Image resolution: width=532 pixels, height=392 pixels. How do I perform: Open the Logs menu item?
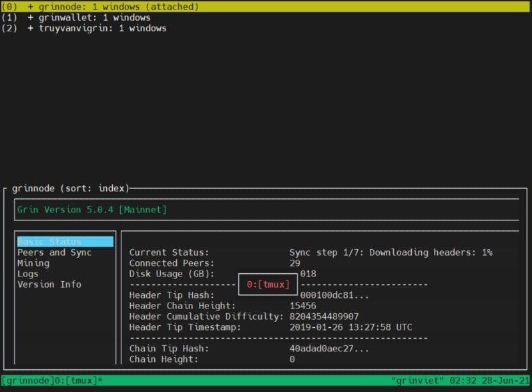pyautogui.click(x=28, y=274)
